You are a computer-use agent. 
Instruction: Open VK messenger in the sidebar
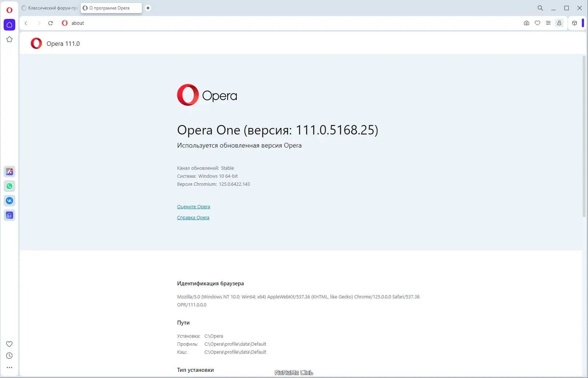click(9, 201)
